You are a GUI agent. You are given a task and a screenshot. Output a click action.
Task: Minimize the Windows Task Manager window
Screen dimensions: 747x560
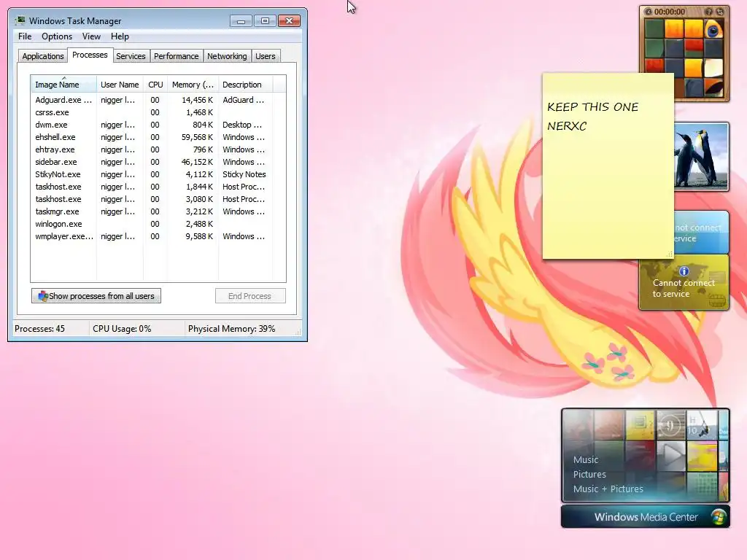click(x=241, y=21)
